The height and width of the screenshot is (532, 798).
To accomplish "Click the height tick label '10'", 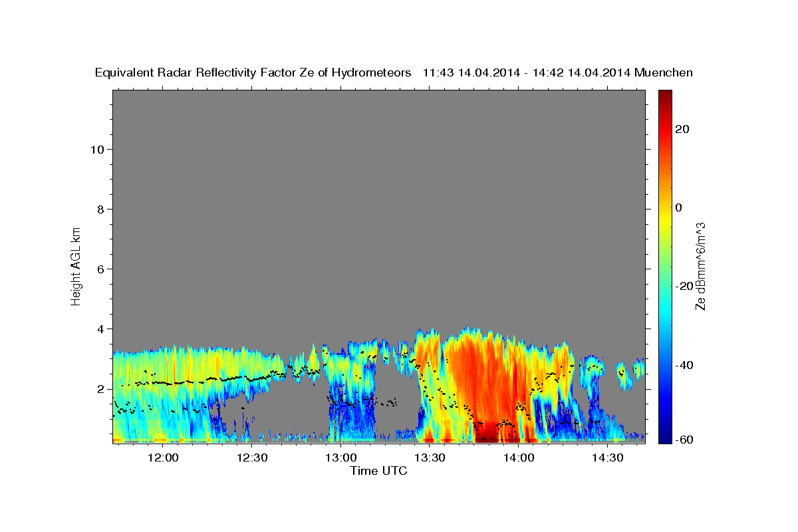I will [x=98, y=150].
